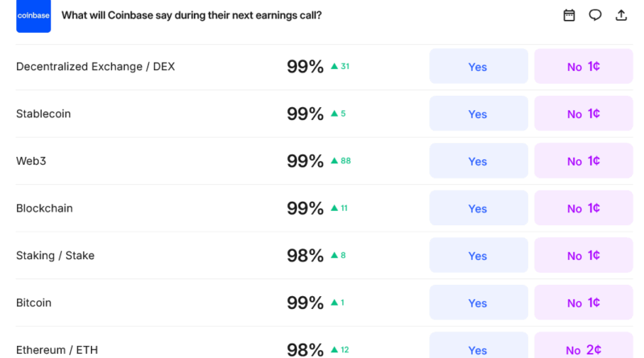
Task: Open the Web3 market row label
Action: 31,161
